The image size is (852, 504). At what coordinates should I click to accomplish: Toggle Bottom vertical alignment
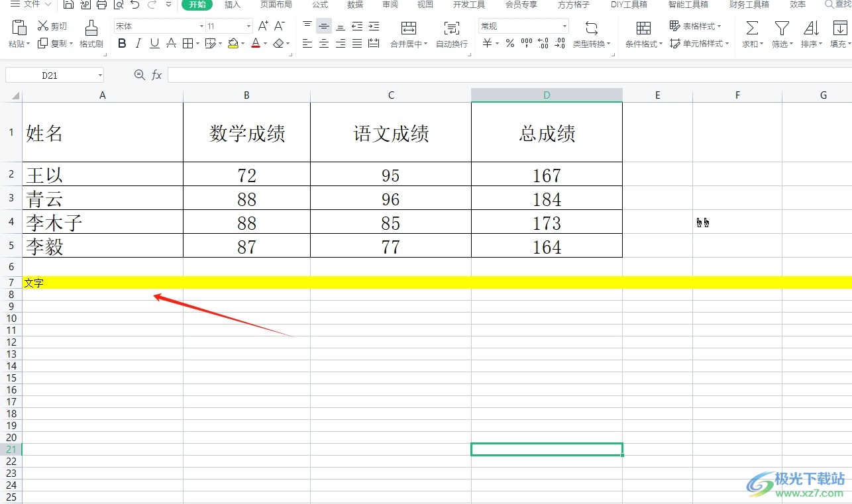point(341,26)
